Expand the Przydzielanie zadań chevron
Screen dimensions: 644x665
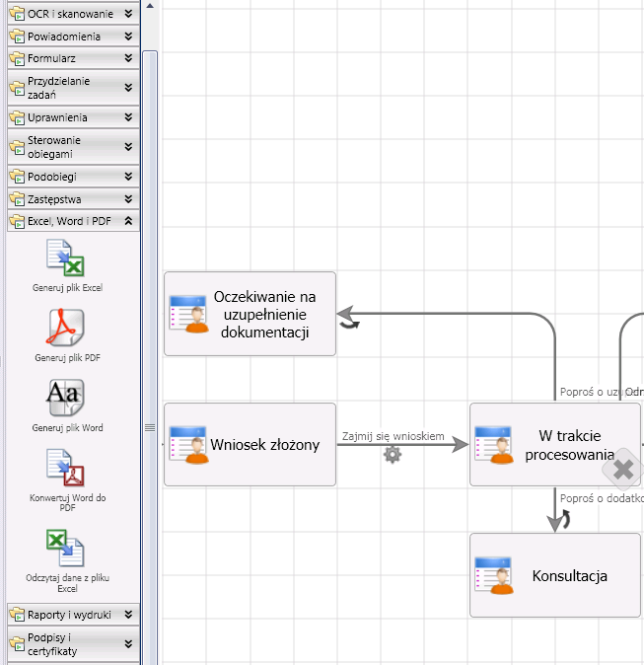point(128,88)
